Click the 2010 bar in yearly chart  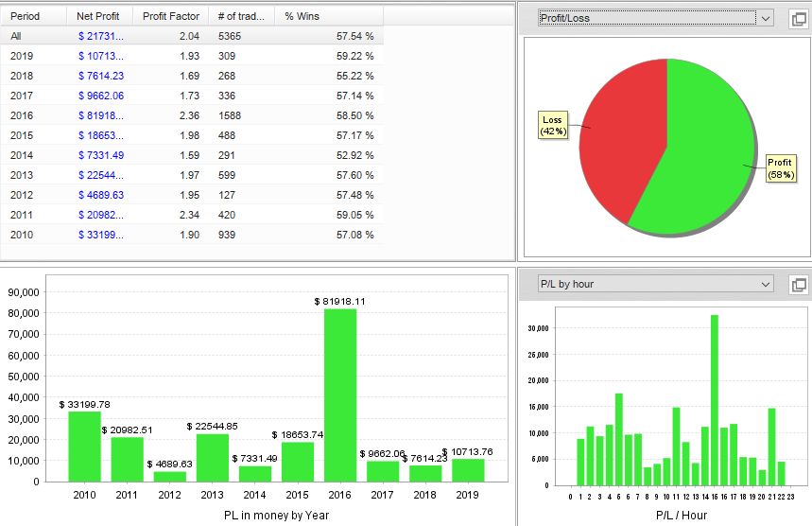[84, 447]
